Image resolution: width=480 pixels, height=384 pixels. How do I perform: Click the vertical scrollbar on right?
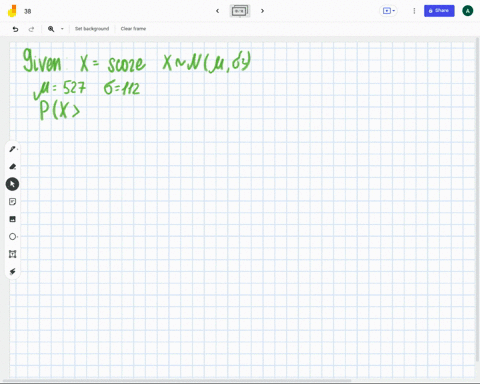[x=478, y=200]
